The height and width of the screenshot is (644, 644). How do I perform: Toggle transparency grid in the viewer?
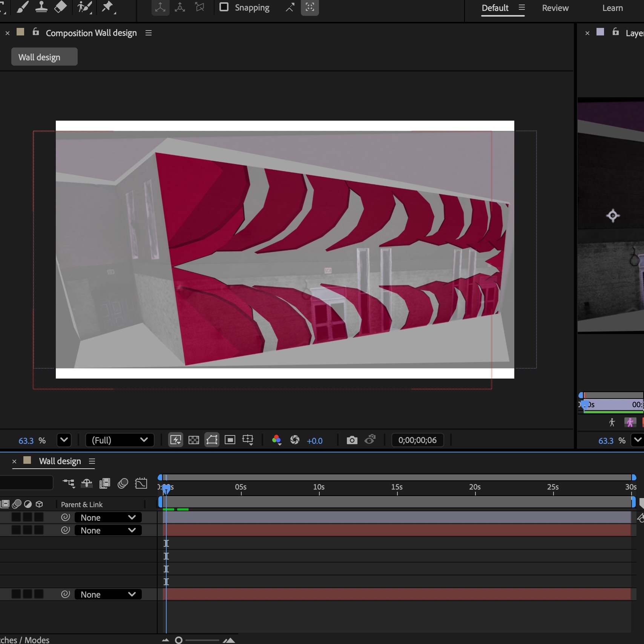pyautogui.click(x=193, y=440)
